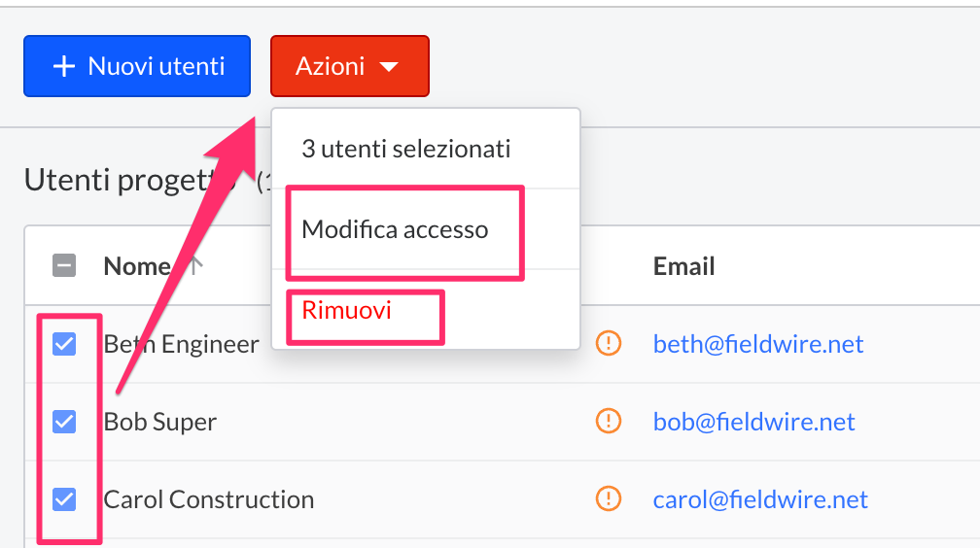Click the bob@fieldwire.net link
Screen dimensions: 980x548
click(753, 421)
